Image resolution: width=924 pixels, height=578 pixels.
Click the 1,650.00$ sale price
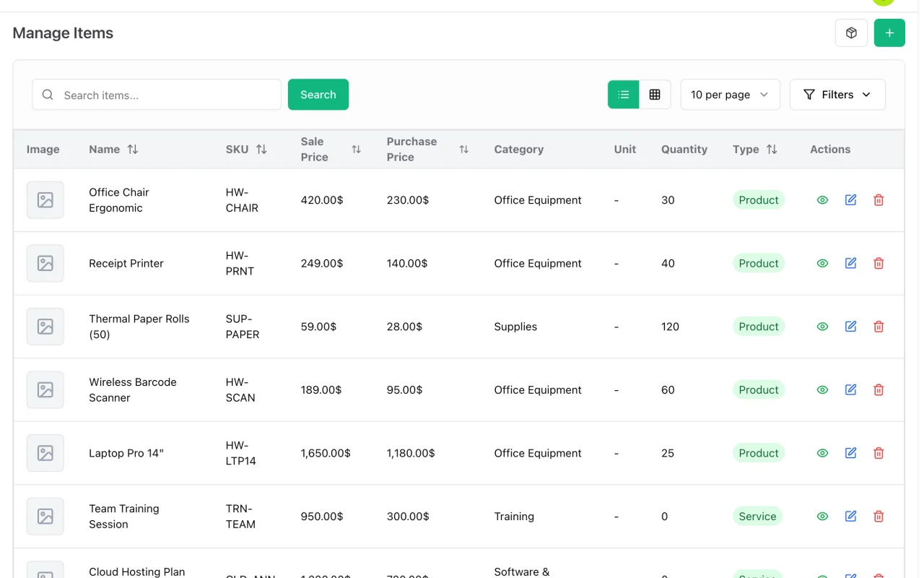pos(326,453)
